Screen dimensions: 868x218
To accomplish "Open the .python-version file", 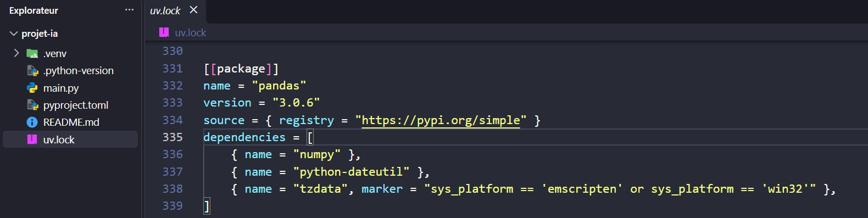I will pos(78,71).
